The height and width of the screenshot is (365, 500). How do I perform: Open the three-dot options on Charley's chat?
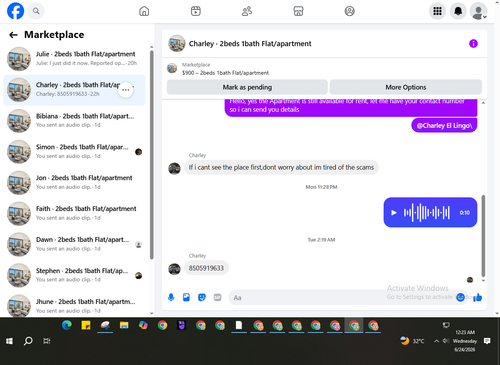(x=126, y=90)
